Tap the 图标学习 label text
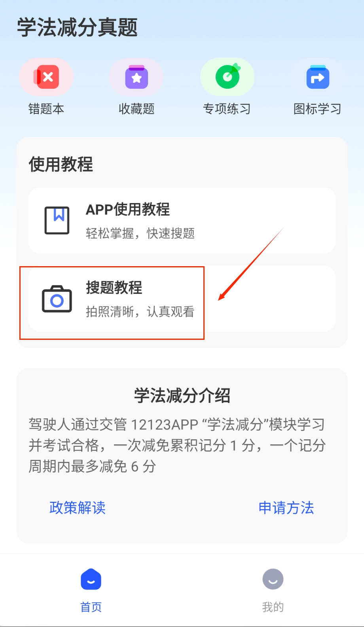Viewport: 364px width, 627px height. pyautogui.click(x=318, y=109)
